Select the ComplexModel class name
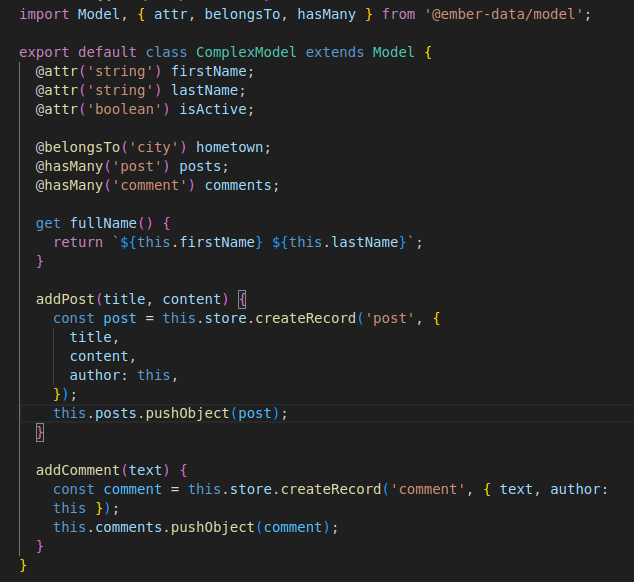 246,52
